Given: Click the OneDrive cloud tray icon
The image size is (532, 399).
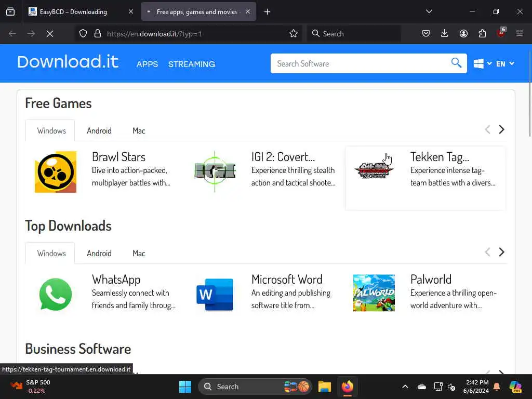Looking at the screenshot, I should (422, 387).
